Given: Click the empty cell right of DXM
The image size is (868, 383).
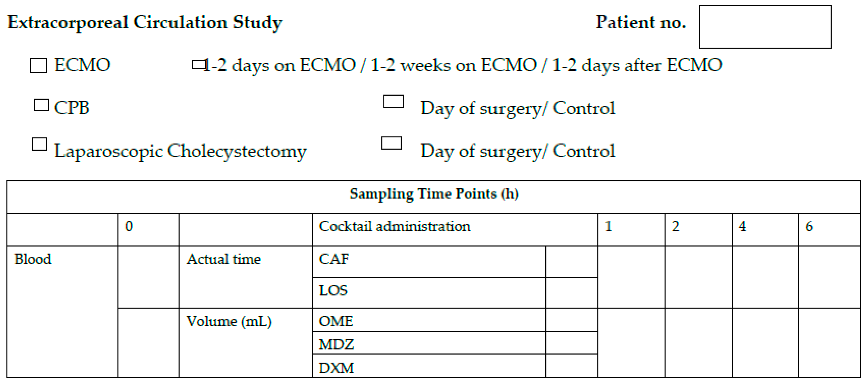Looking at the screenshot, I should pyautogui.click(x=572, y=365).
